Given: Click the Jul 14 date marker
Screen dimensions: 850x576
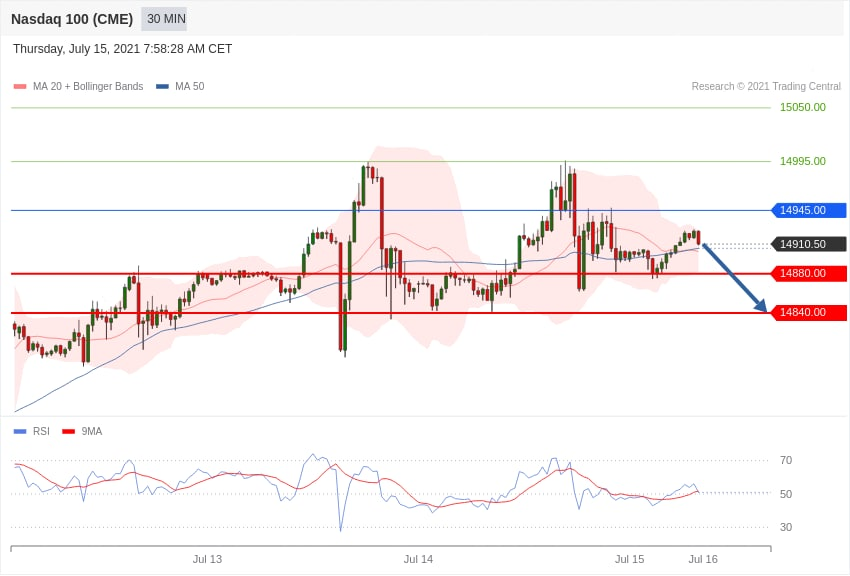Looking at the screenshot, I should 418,559.
